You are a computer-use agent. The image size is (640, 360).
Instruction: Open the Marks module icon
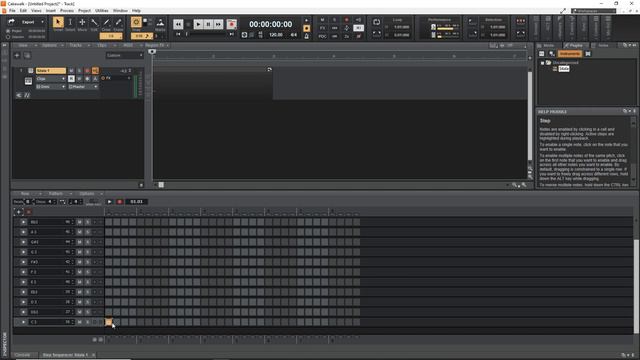tap(160, 22)
